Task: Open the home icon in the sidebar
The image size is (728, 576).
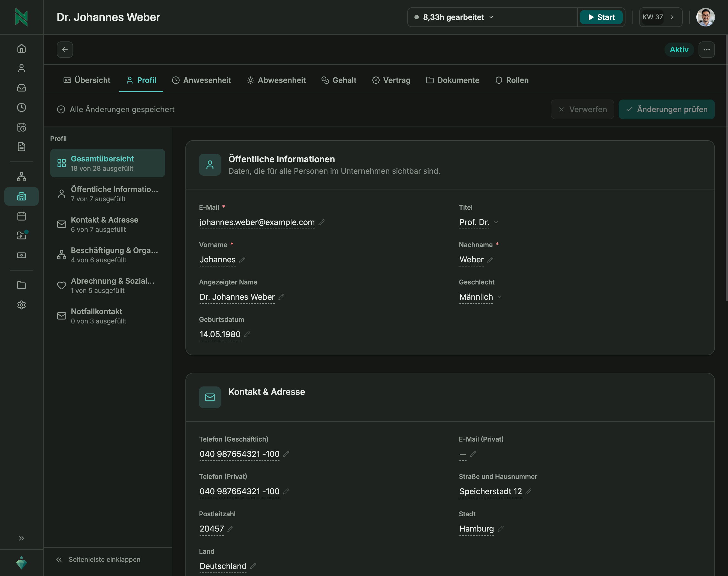Action: tap(21, 49)
